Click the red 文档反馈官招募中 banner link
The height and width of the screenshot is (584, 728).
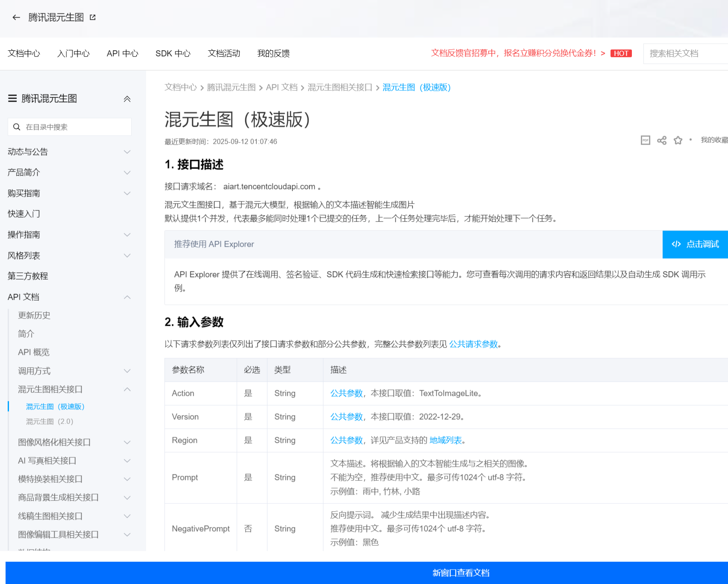518,53
